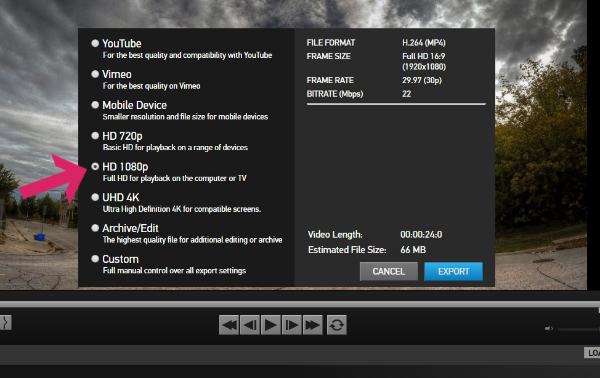Toggle the loop playback icon

click(x=337, y=325)
